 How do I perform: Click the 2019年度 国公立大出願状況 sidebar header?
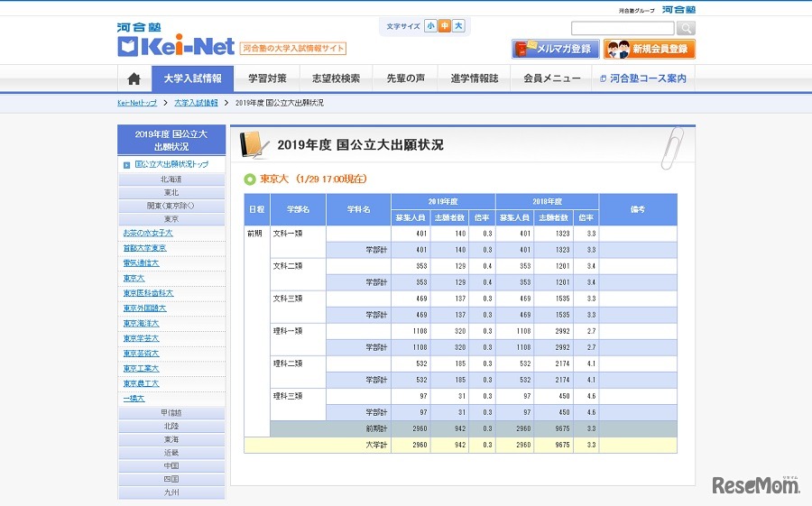click(x=171, y=140)
